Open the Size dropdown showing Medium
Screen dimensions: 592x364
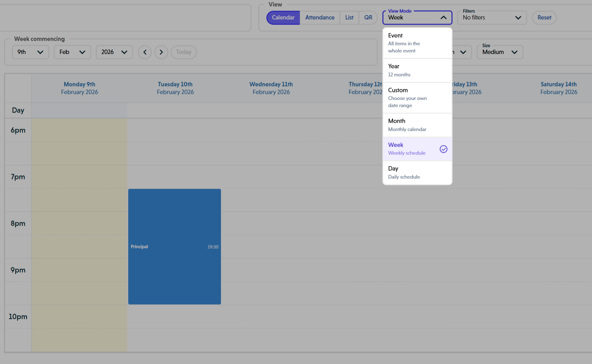pos(500,52)
